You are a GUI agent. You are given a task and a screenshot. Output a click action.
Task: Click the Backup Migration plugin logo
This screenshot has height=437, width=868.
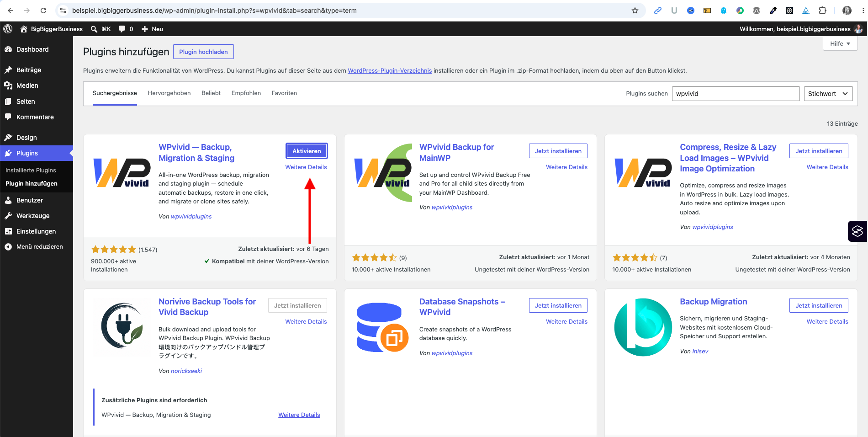pos(643,327)
